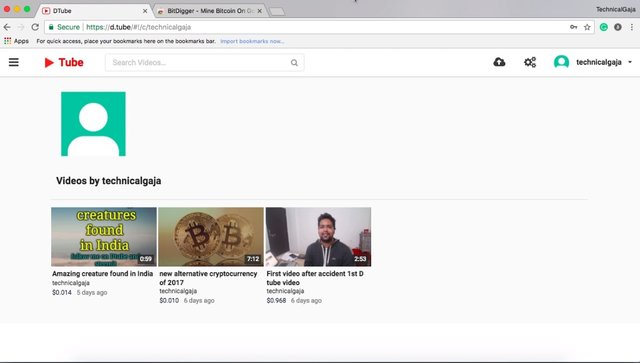This screenshot has width=640, height=363.
Task: Click the large channel profile picture
Action: click(93, 124)
